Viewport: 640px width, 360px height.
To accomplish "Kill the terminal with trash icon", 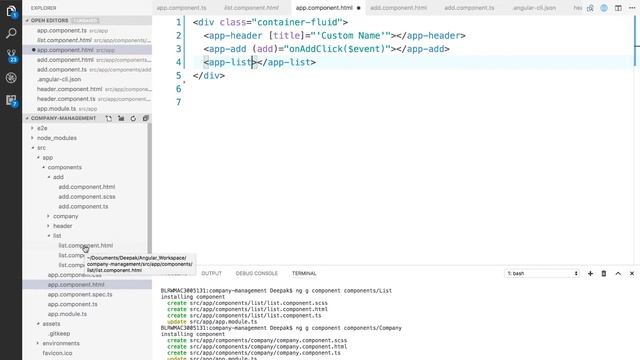I will point(604,273).
